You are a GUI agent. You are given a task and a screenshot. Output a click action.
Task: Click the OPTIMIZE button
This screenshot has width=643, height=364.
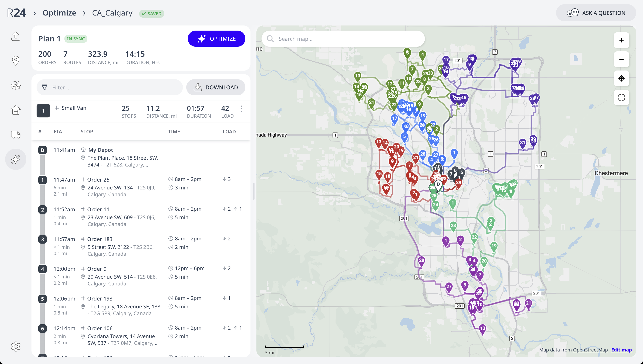pos(216,39)
